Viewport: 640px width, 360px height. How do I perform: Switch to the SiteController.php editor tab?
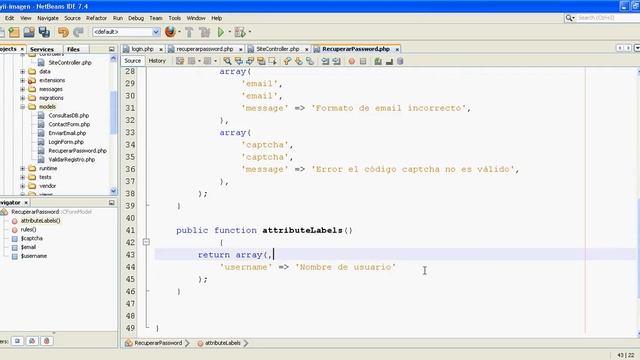tap(278, 49)
